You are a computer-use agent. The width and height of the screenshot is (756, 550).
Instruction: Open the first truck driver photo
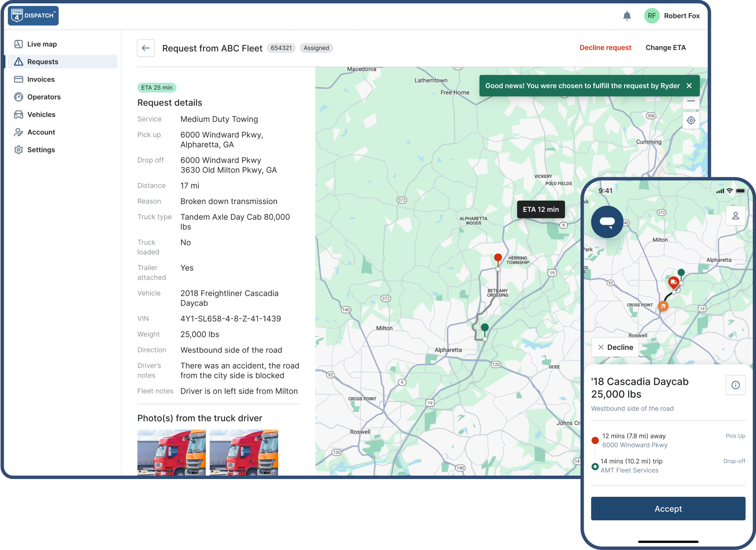tap(171, 452)
